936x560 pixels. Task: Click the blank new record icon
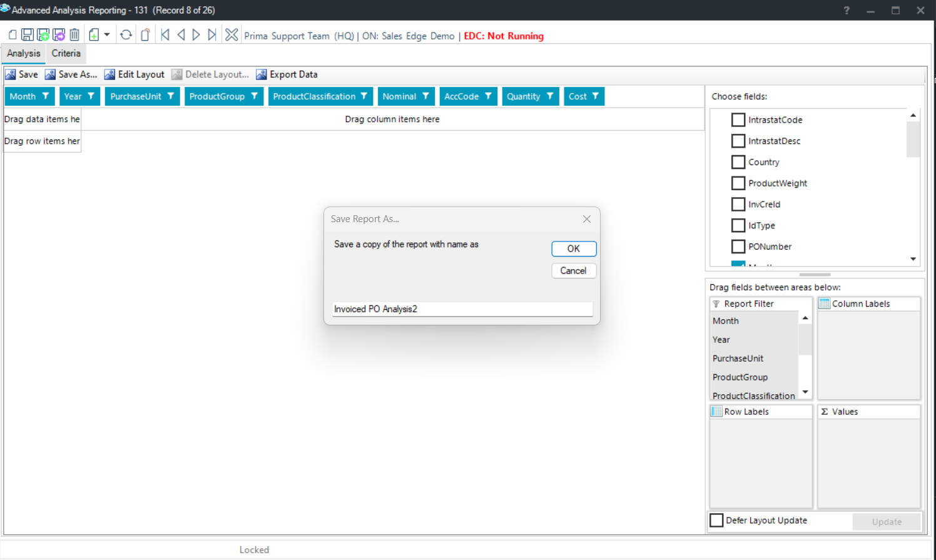[x=12, y=35]
